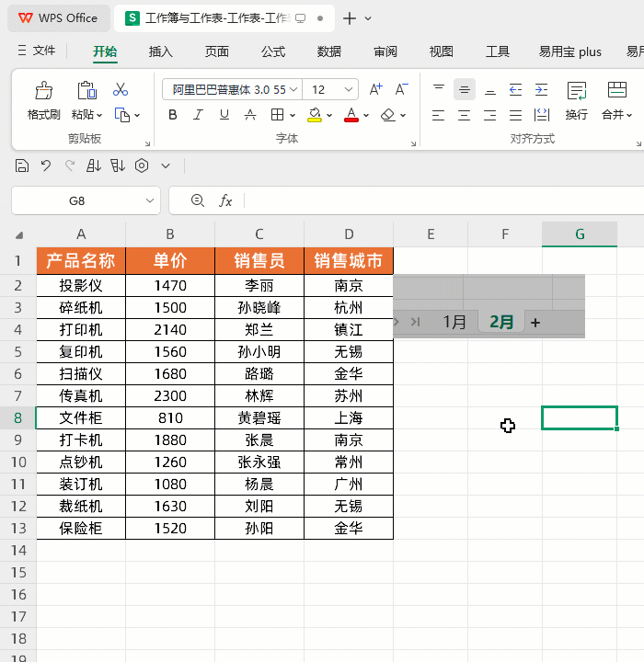The image size is (644, 662).
Task: Apply red font color
Action: click(351, 115)
